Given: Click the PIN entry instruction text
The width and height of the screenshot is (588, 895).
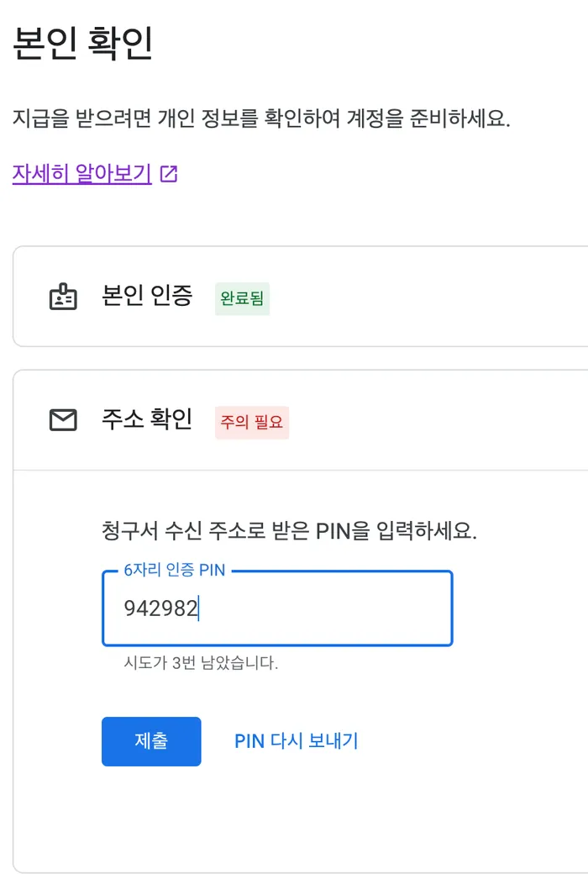Looking at the screenshot, I should pyautogui.click(x=289, y=532).
